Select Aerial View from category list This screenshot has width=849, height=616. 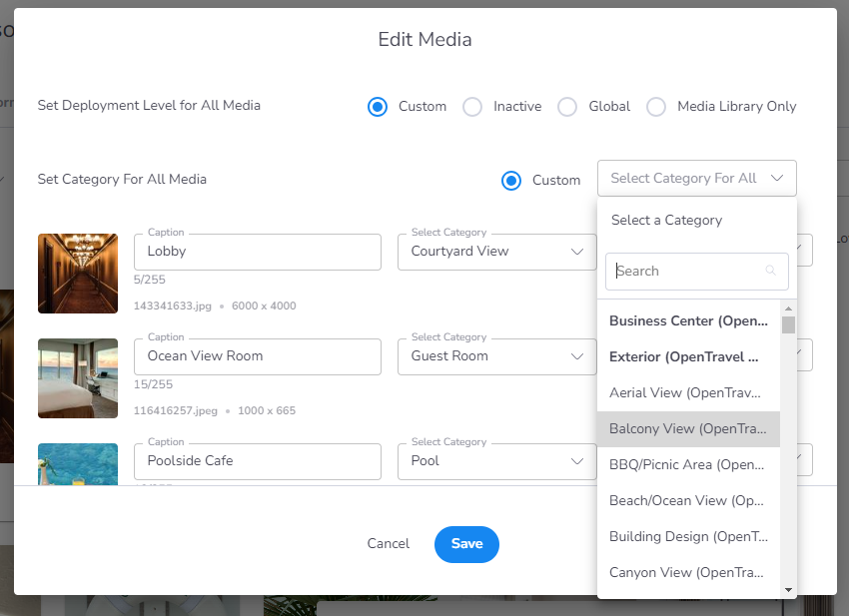689,393
